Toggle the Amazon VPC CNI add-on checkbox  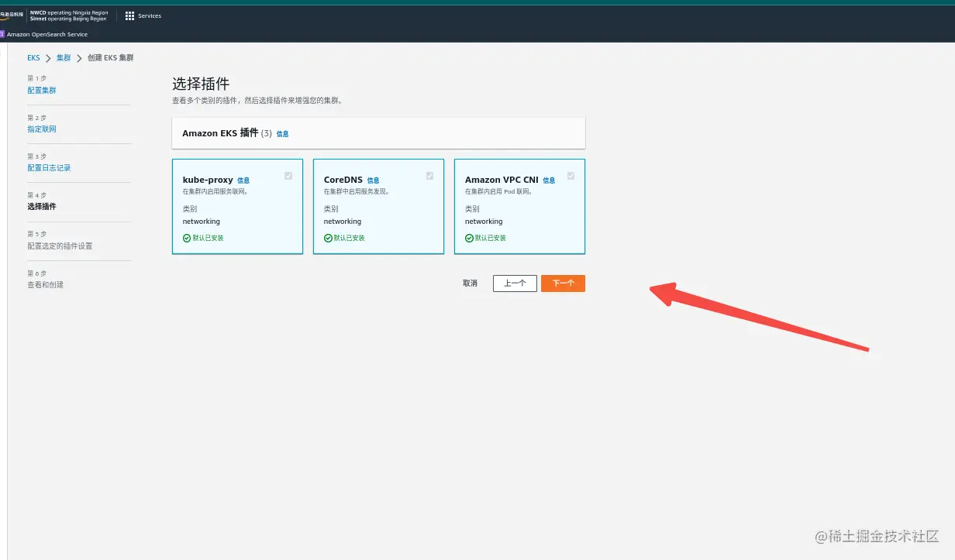pyautogui.click(x=571, y=176)
